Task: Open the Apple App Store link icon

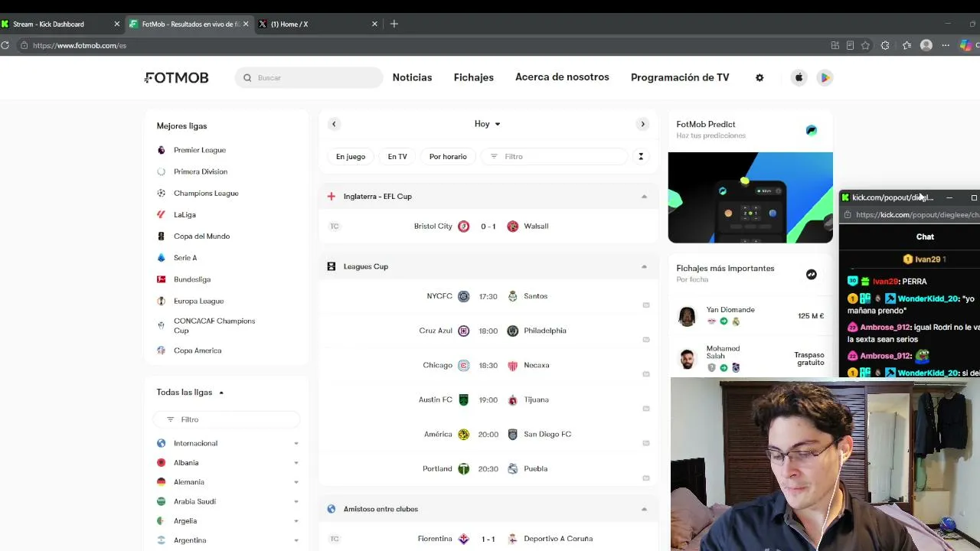Action: (799, 77)
